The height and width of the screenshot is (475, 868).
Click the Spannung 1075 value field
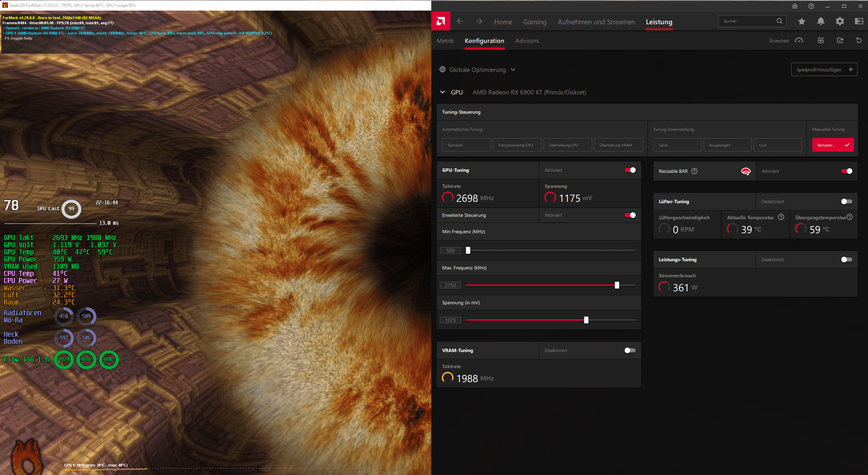coord(450,320)
